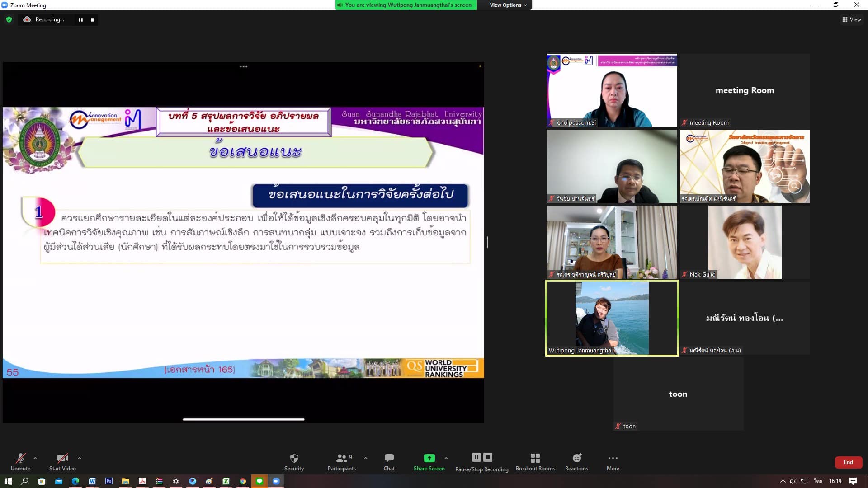Screen dimensions: 868x488
Task: Open the Participants panel
Action: tap(342, 458)
